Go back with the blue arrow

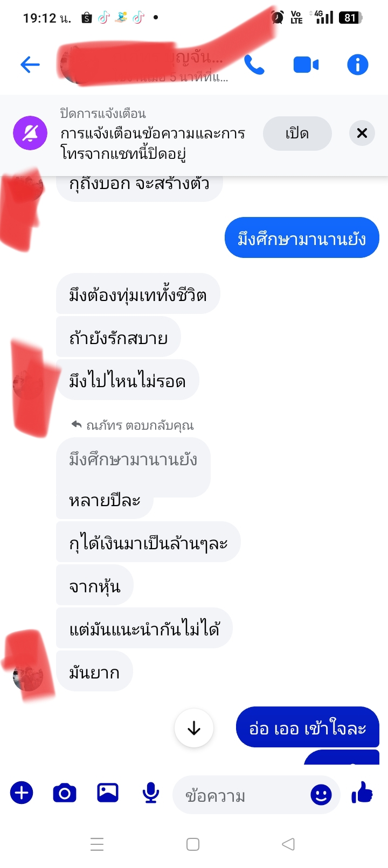pyautogui.click(x=30, y=65)
